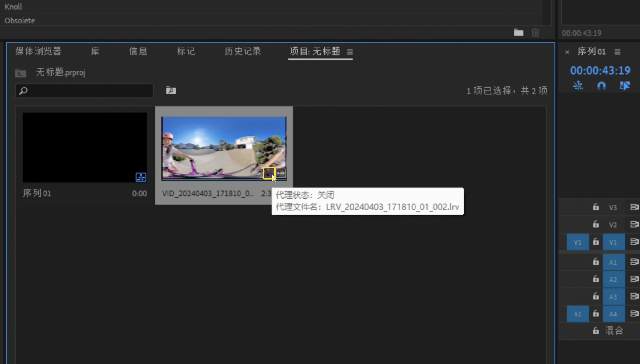Viewport: 640px width, 364px height.
Task: Select the trash delete icon in the project panel
Action: [535, 32]
